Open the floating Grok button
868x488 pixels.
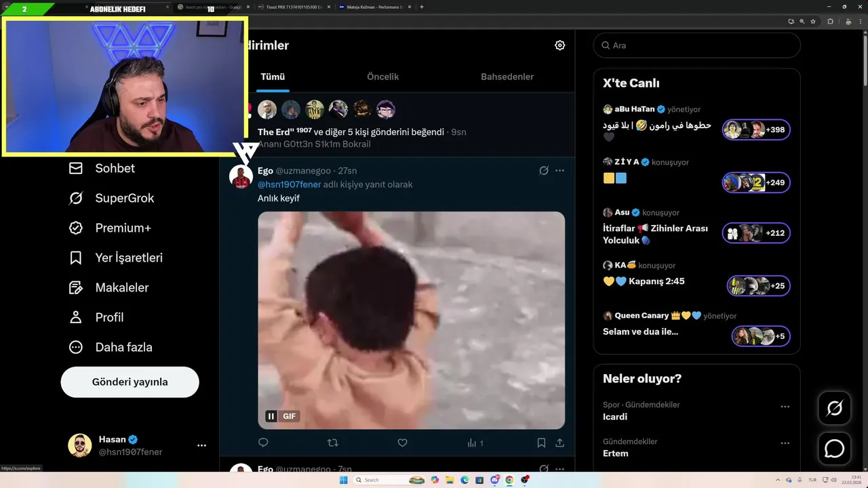coord(834,408)
